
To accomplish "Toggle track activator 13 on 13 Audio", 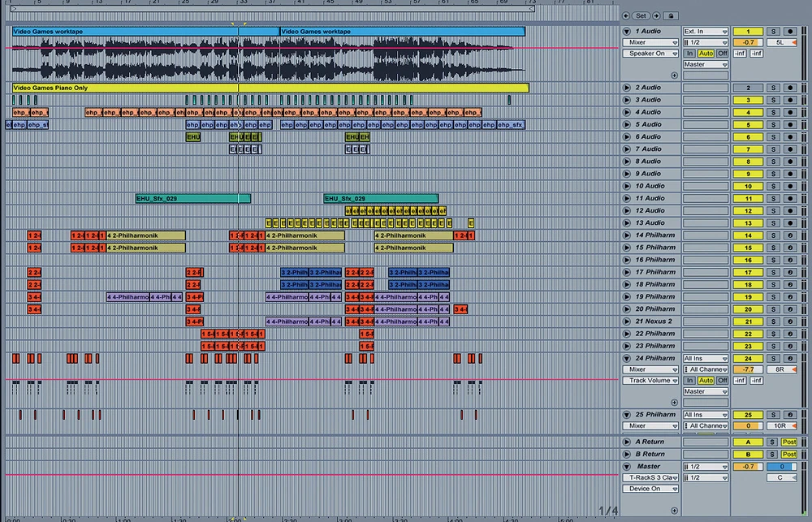I will (748, 223).
